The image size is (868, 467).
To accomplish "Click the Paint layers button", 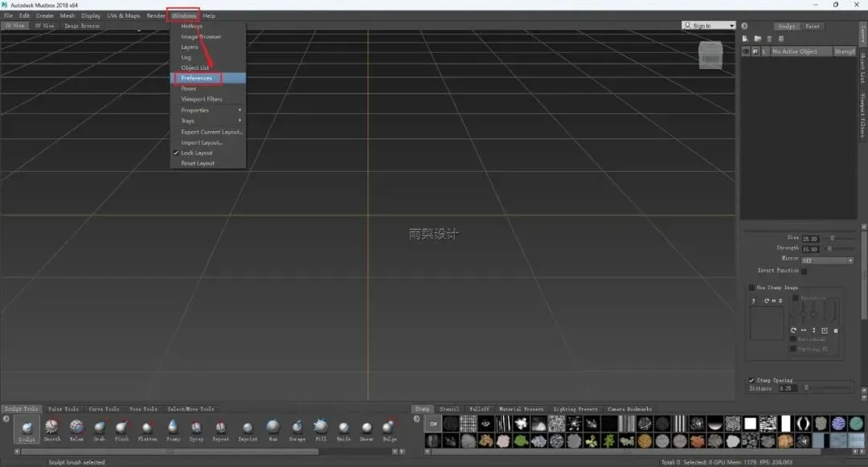I will 812,26.
